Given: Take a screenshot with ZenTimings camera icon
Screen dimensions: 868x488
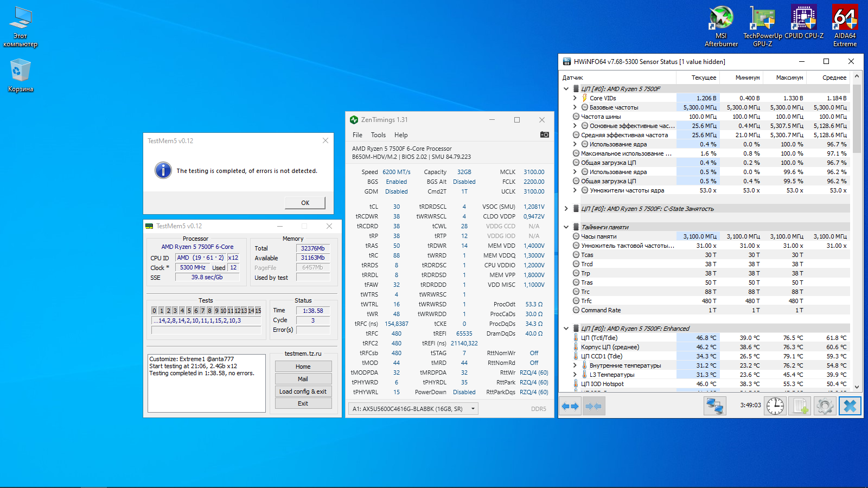Looking at the screenshot, I should point(545,134).
